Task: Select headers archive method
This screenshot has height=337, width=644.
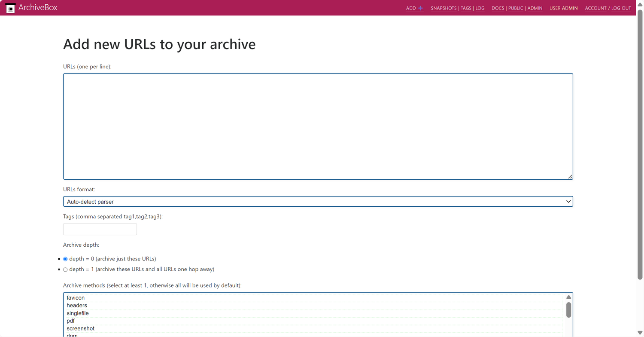Action: pyautogui.click(x=314, y=306)
